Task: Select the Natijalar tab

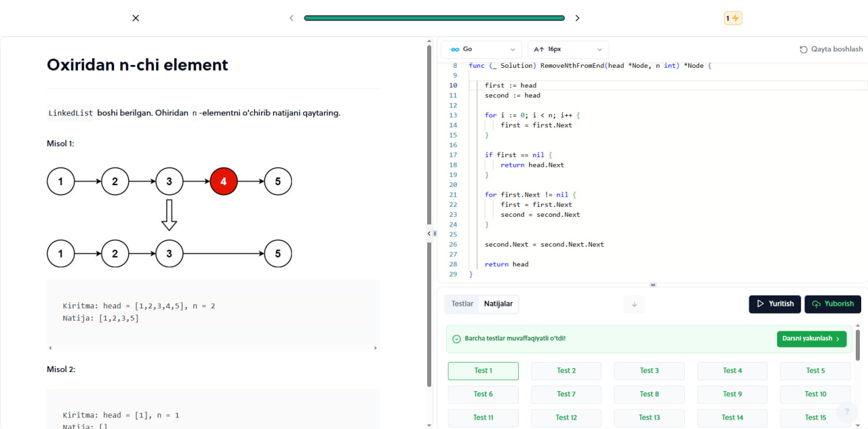Action: tap(498, 304)
